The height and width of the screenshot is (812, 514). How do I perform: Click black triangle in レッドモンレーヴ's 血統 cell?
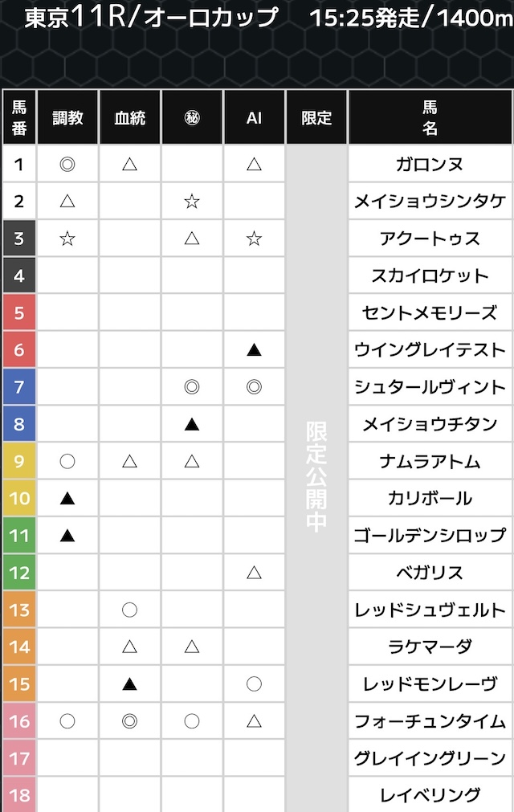click(x=129, y=683)
